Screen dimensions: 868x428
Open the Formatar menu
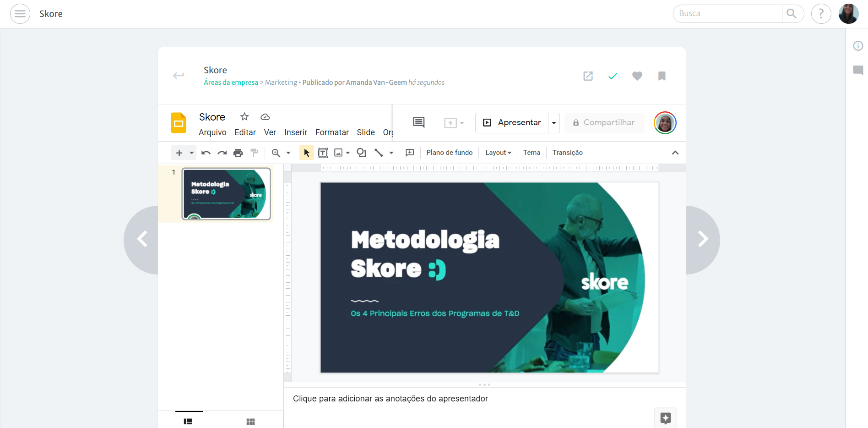click(332, 132)
